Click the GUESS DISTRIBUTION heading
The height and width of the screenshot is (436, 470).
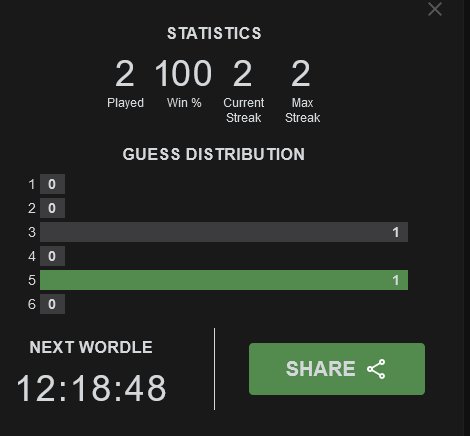214,154
